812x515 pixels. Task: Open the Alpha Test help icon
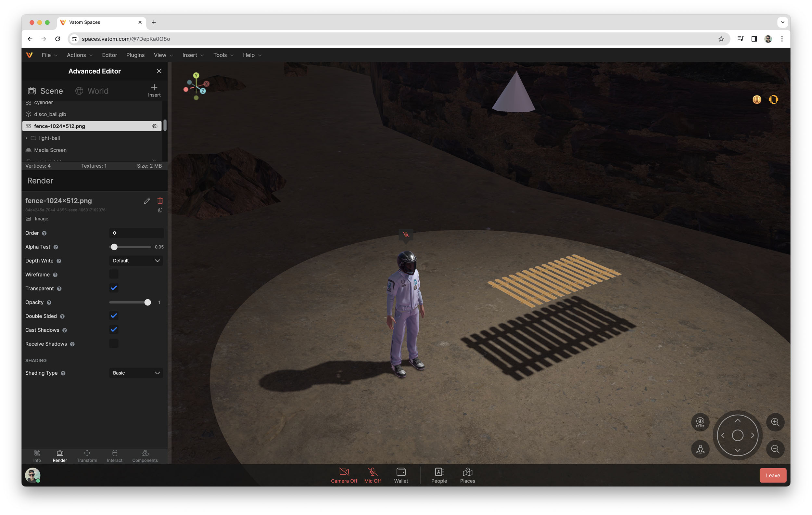56,247
